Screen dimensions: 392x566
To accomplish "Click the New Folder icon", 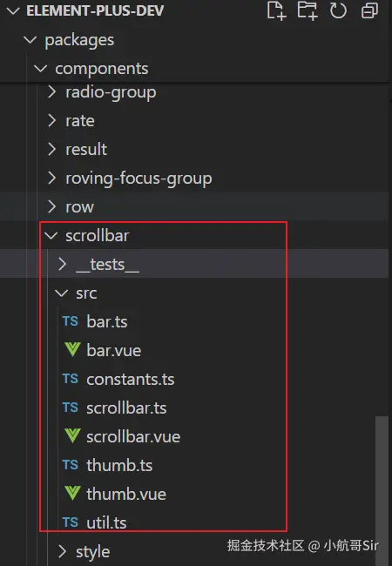I will click(308, 10).
